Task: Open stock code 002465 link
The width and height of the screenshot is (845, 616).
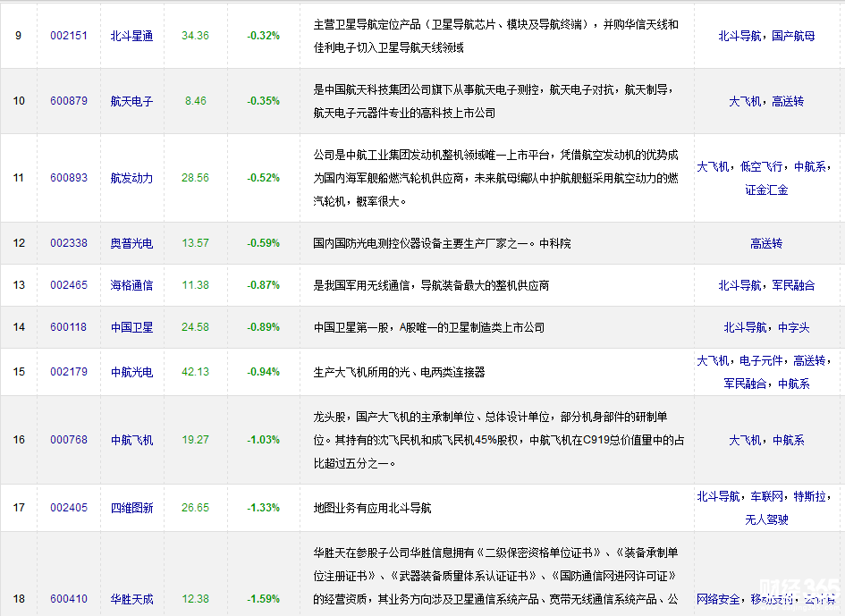Action: click(x=69, y=285)
